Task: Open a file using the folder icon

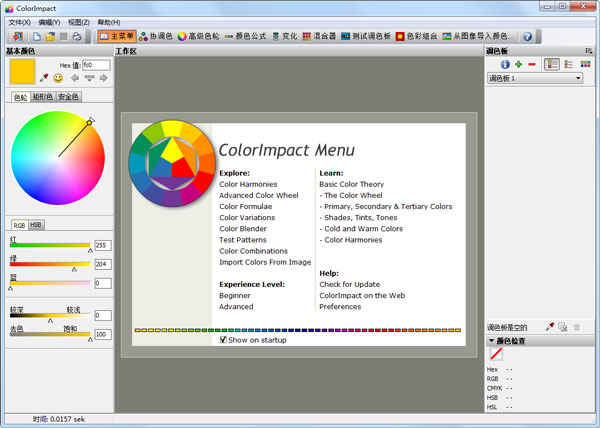Action: pos(50,36)
